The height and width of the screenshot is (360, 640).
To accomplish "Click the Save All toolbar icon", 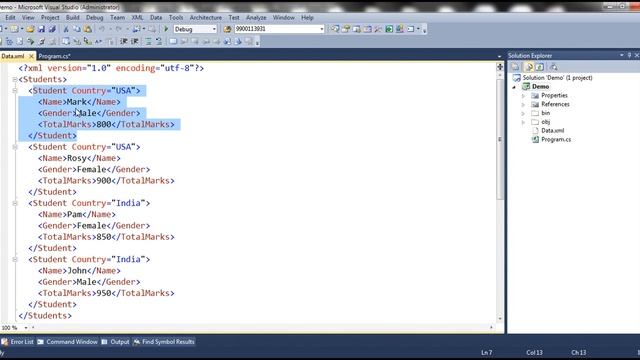I will [x=52, y=29].
